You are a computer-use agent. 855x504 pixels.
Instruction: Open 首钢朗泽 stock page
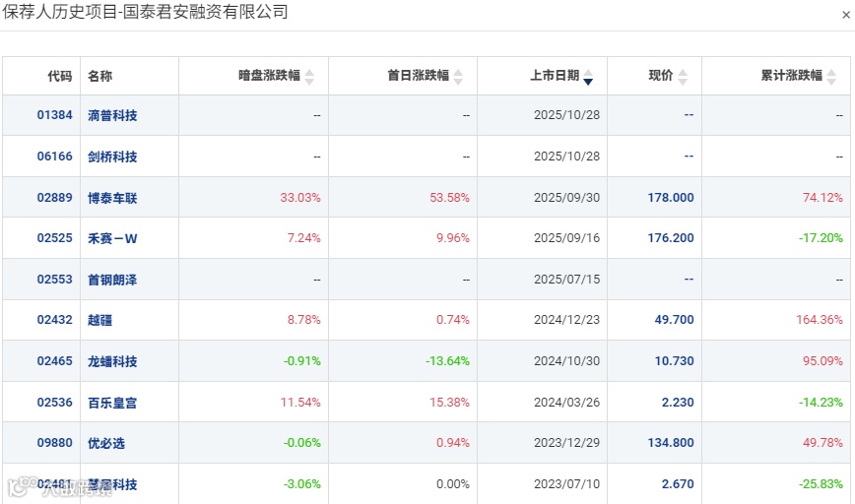(112, 281)
